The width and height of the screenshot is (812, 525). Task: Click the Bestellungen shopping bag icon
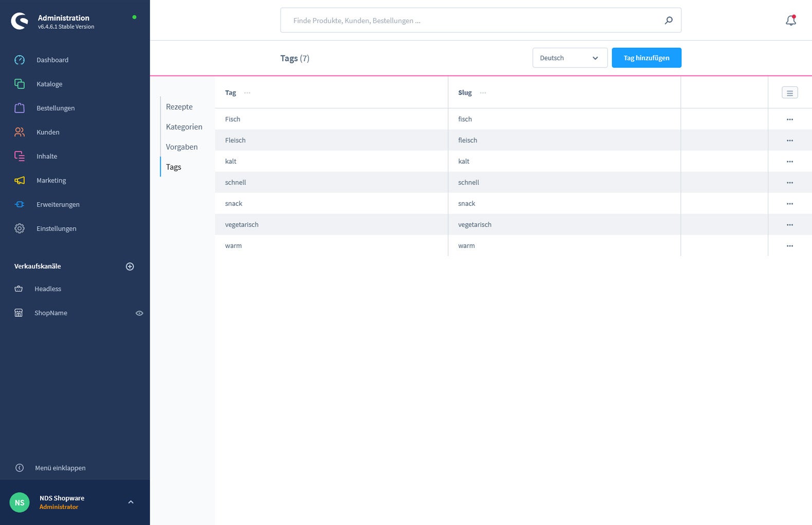20,108
